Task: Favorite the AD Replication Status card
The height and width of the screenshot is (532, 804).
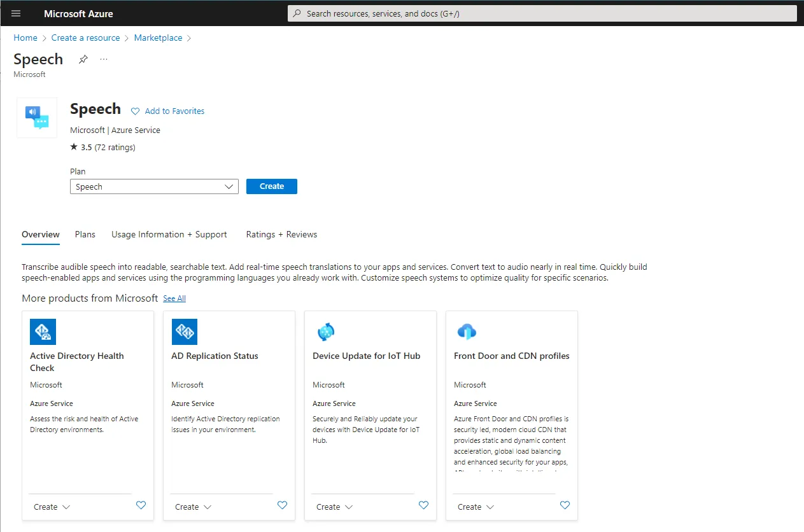Action: [283, 505]
